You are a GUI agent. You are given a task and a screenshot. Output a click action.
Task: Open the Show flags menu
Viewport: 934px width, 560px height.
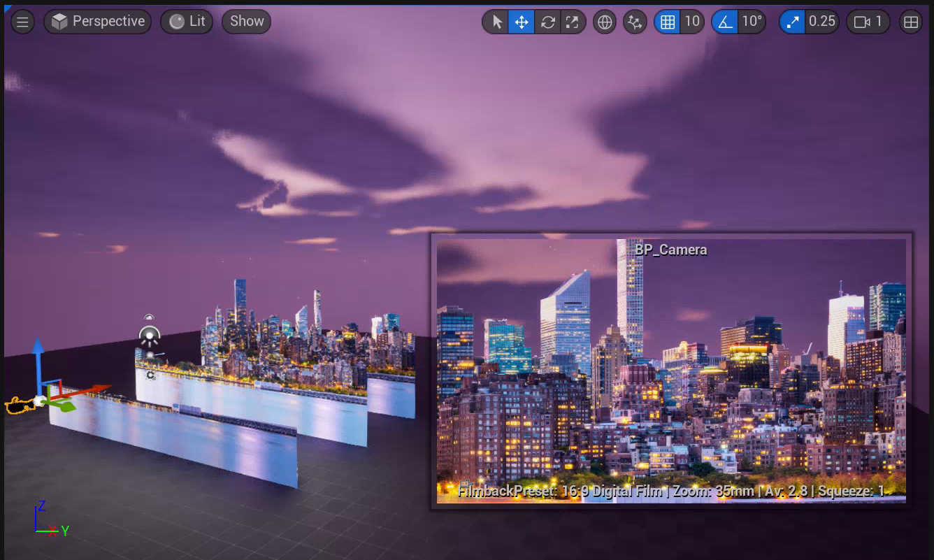[246, 22]
